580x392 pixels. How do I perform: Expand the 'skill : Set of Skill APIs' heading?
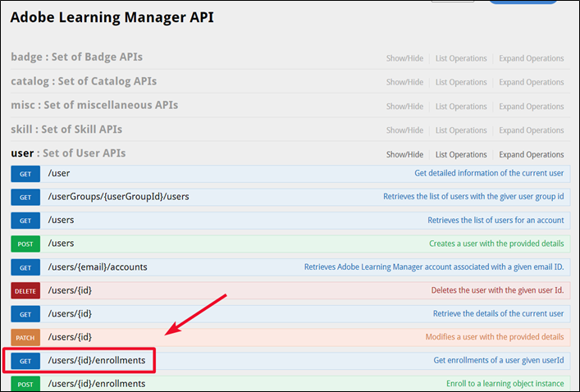(x=68, y=129)
